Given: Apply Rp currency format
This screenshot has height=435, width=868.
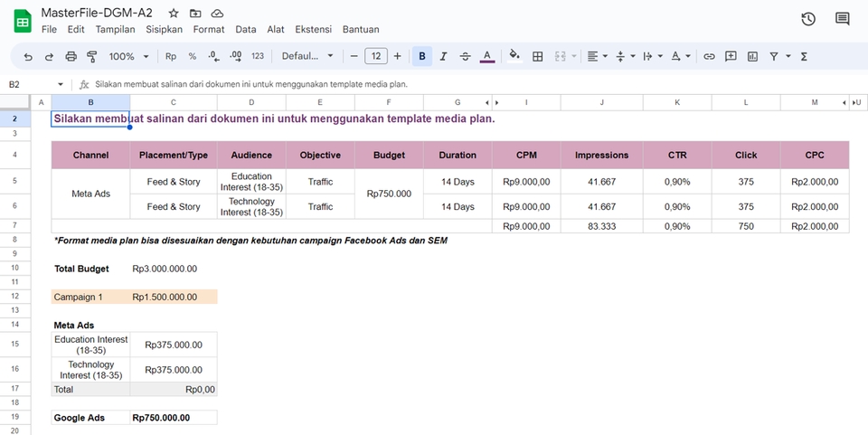Looking at the screenshot, I should [171, 56].
